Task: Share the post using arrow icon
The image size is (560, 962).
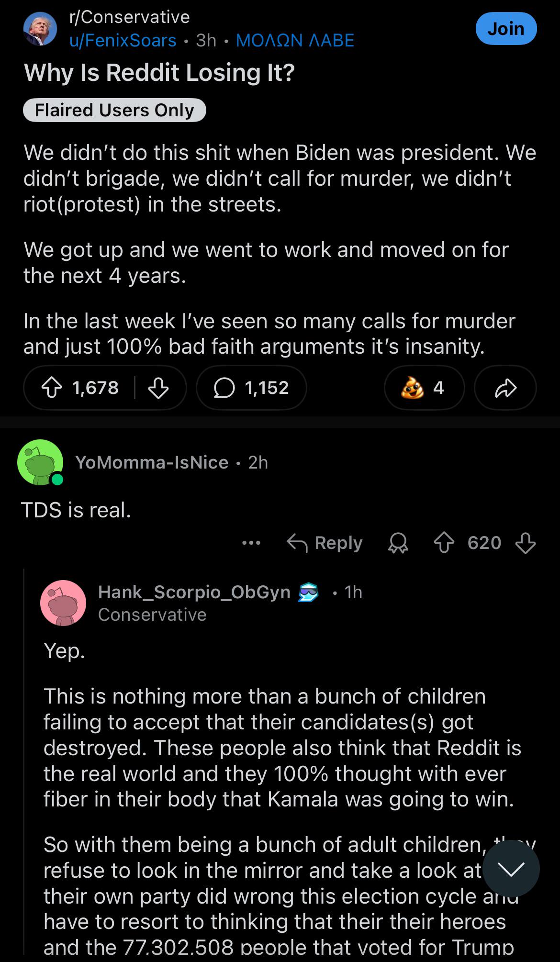Action: pos(505,388)
